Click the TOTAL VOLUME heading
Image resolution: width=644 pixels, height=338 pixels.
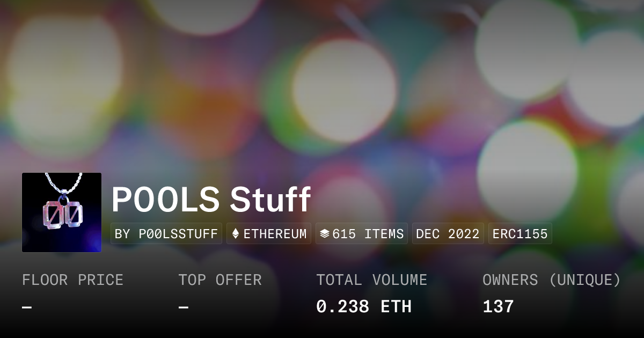pyautogui.click(x=371, y=280)
